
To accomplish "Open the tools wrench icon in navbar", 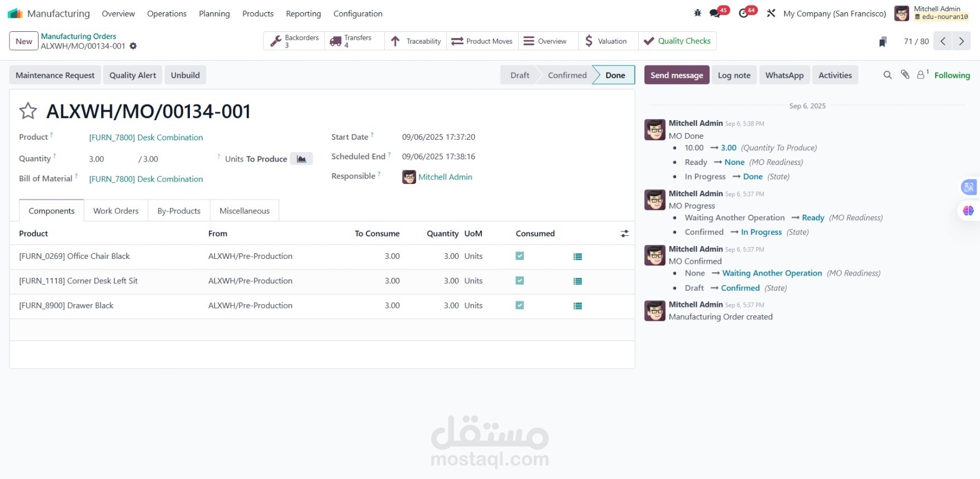I will 771,13.
